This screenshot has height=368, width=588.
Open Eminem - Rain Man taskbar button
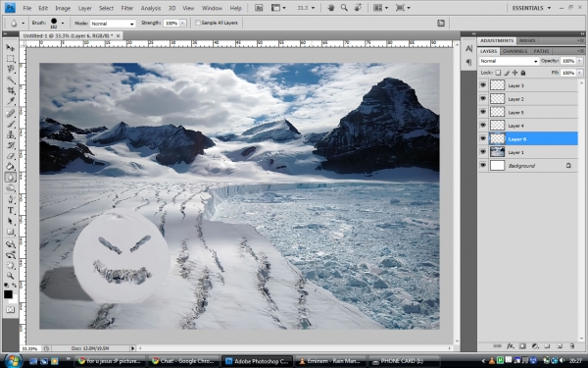332,361
